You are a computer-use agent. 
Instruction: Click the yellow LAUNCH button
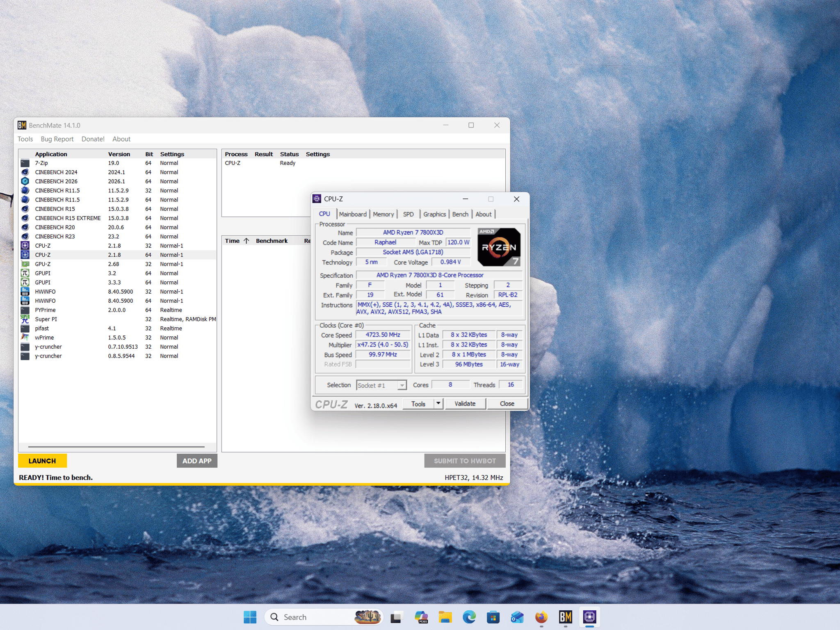[x=42, y=461]
